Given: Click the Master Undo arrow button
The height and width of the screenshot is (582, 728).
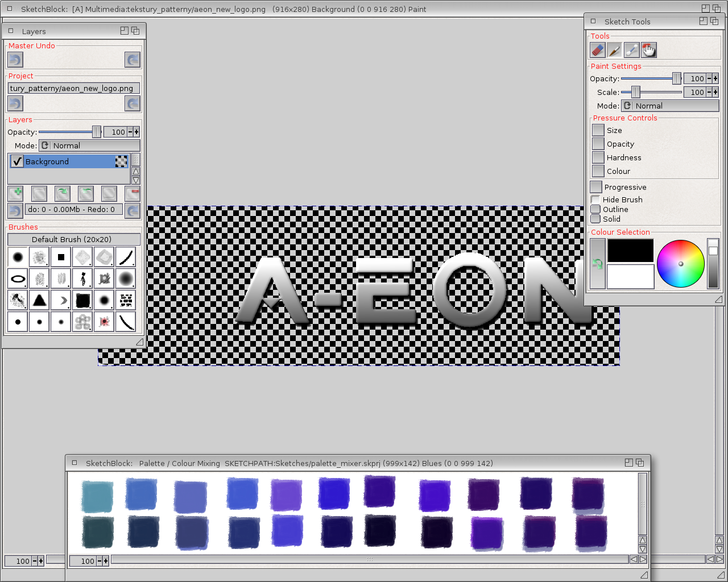Looking at the screenshot, I should [15, 60].
